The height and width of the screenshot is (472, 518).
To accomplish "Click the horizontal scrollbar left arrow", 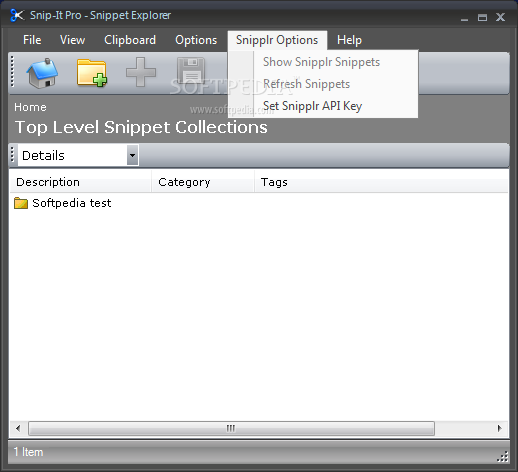I will [18, 428].
